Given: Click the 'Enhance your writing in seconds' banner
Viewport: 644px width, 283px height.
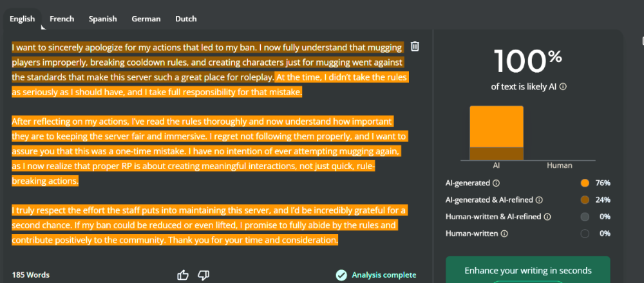Looking at the screenshot, I should click(527, 270).
